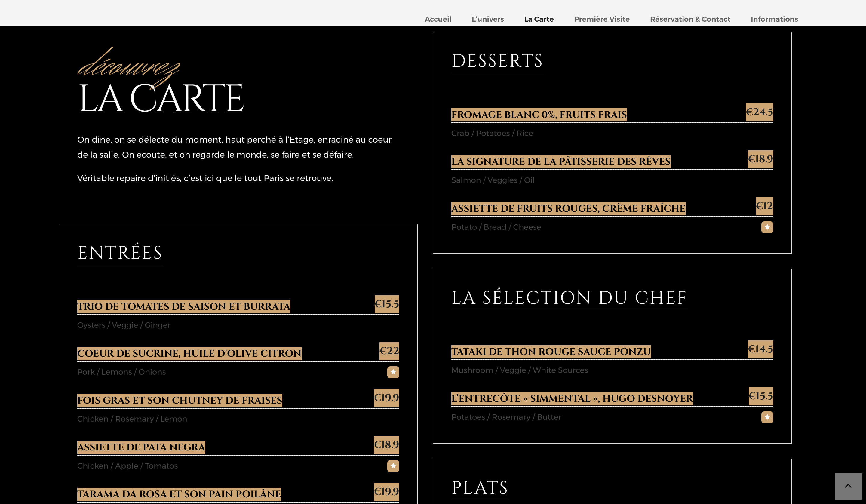
Task: Click the €24.5 price of Fromage Blanc
Action: coord(760,112)
